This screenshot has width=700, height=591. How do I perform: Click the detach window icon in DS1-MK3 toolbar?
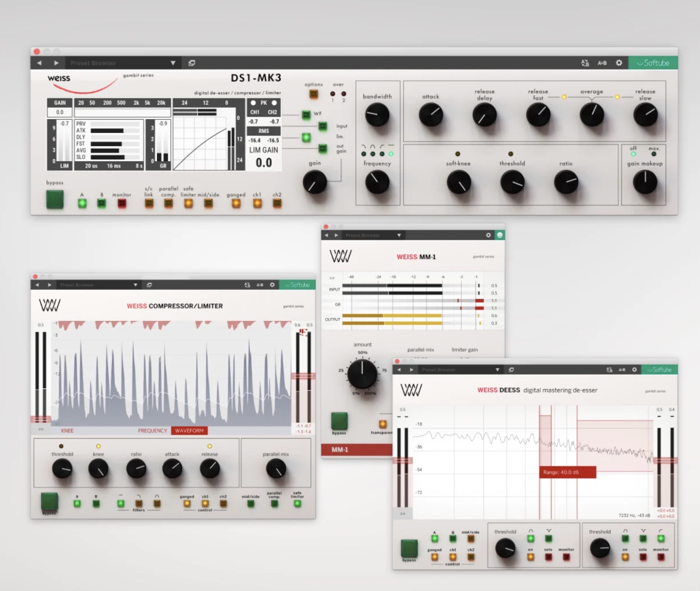coord(192,63)
